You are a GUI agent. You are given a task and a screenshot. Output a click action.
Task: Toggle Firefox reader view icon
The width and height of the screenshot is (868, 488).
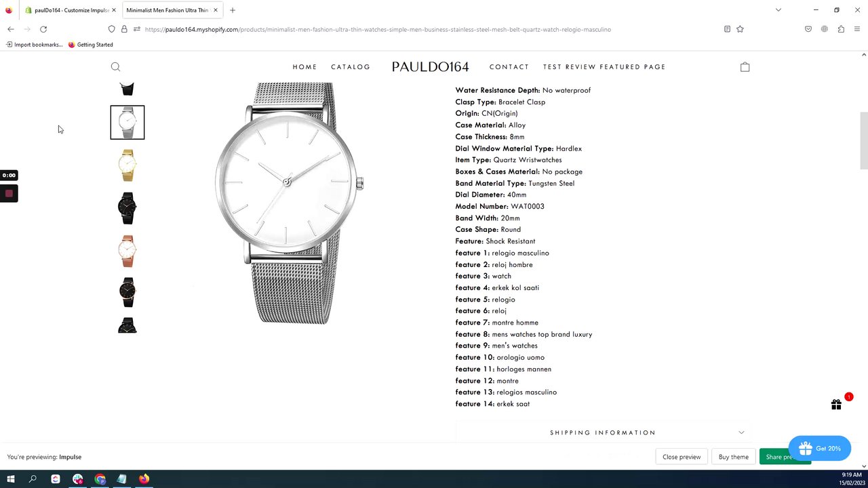(727, 29)
